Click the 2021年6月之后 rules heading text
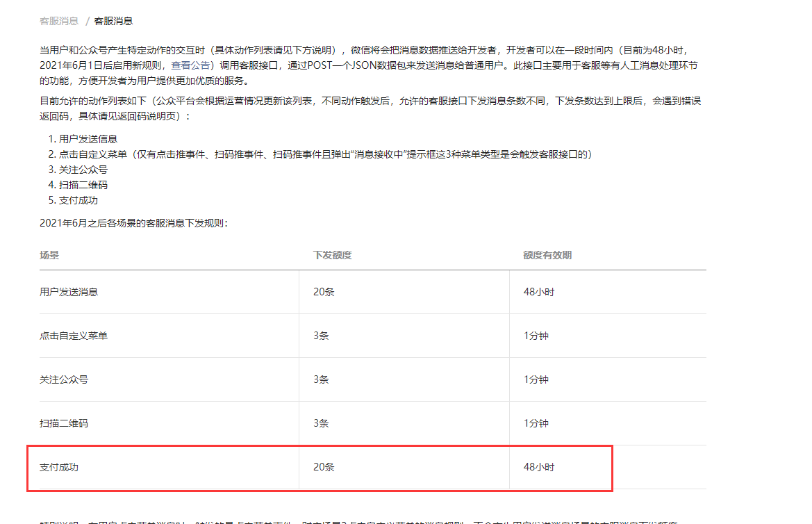 point(133,223)
